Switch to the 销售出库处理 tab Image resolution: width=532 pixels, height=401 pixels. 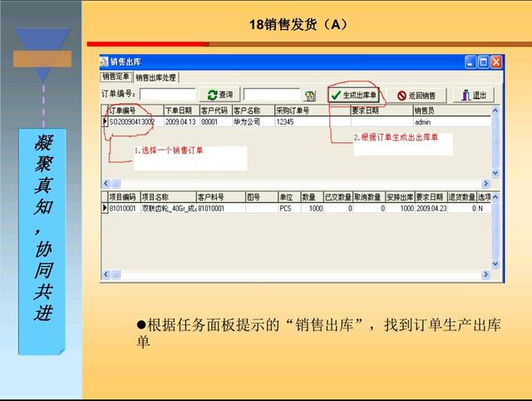pyautogui.click(x=156, y=77)
